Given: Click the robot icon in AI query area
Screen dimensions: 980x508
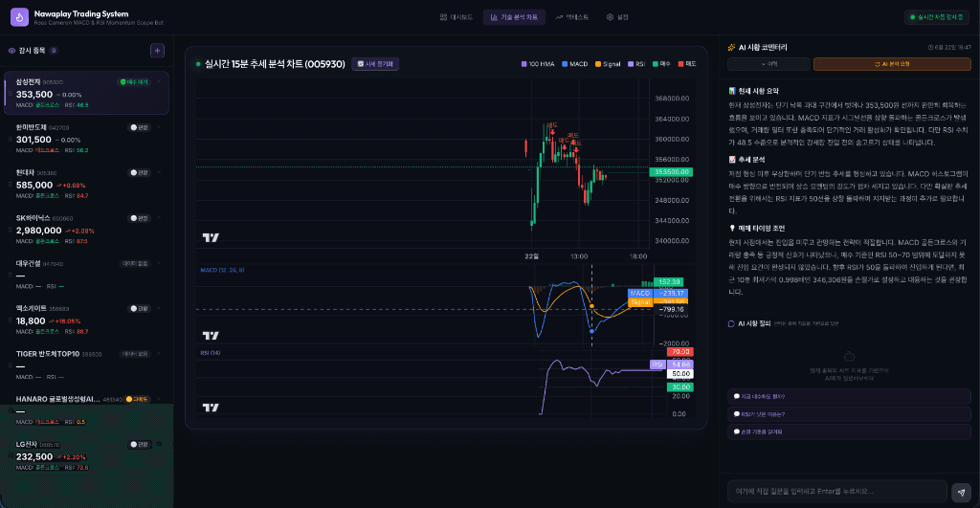Looking at the screenshot, I should [849, 356].
